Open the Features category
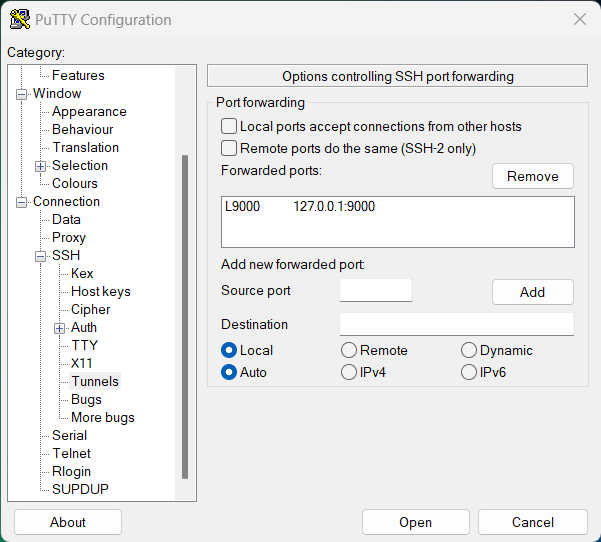 pyautogui.click(x=78, y=75)
